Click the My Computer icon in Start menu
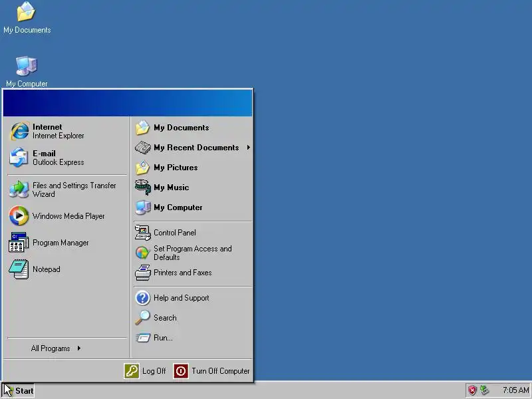This screenshot has height=399, width=532. [x=143, y=207]
